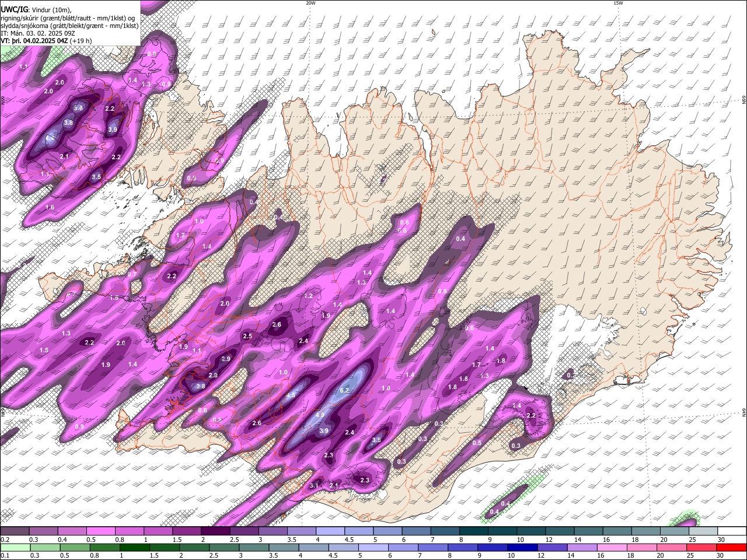Click the 3.1 precipitation value near the south coast

pyautogui.click(x=314, y=485)
